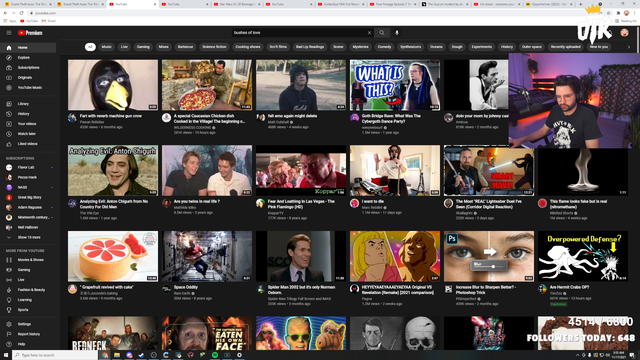640x360 pixels.
Task: Select the 'Recently uploaded' filter chip
Action: (x=565, y=47)
